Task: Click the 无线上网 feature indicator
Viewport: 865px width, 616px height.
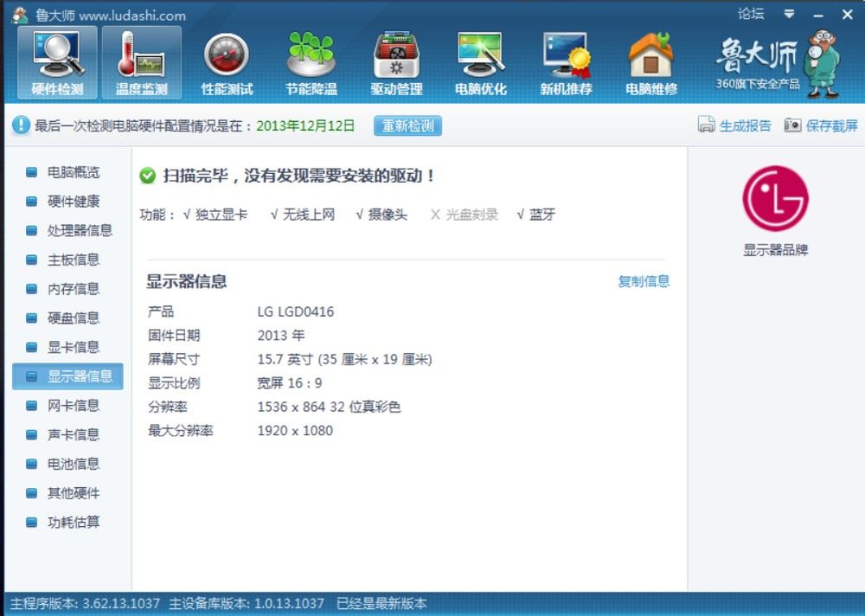Action: coord(302,215)
